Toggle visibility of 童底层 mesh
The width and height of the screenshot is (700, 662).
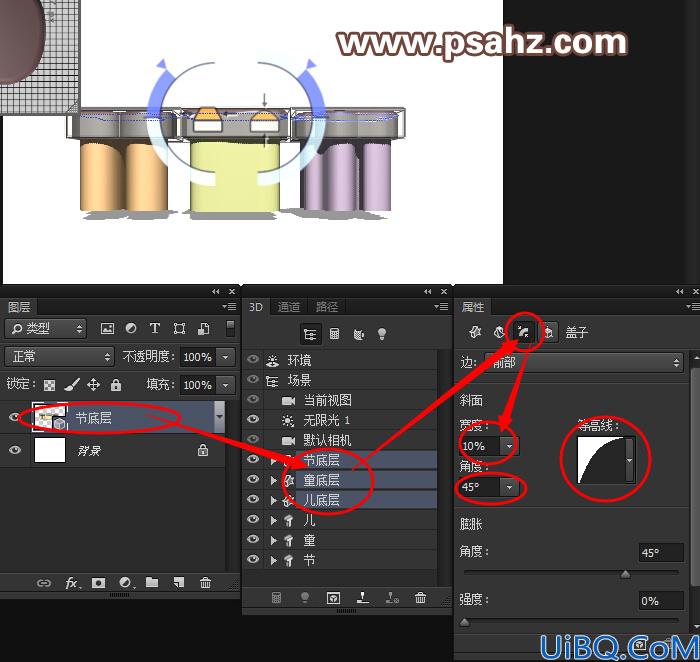[x=253, y=479]
